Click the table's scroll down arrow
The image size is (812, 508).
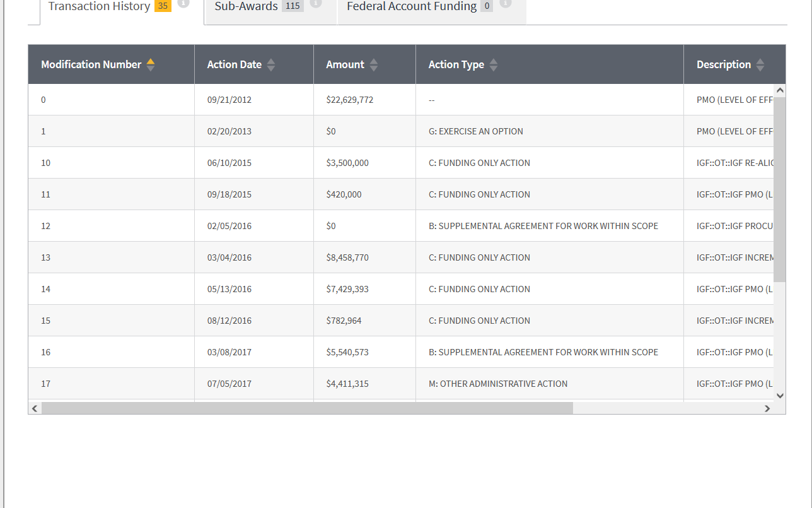pyautogui.click(x=780, y=396)
